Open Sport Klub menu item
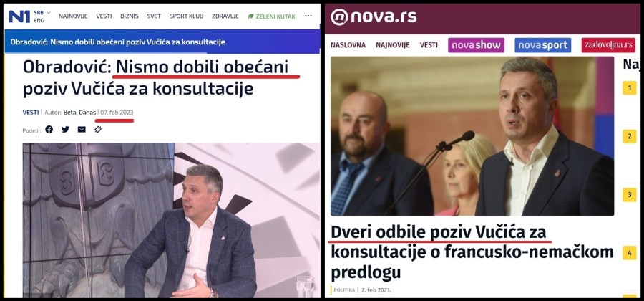644x301 pixels. point(187,16)
